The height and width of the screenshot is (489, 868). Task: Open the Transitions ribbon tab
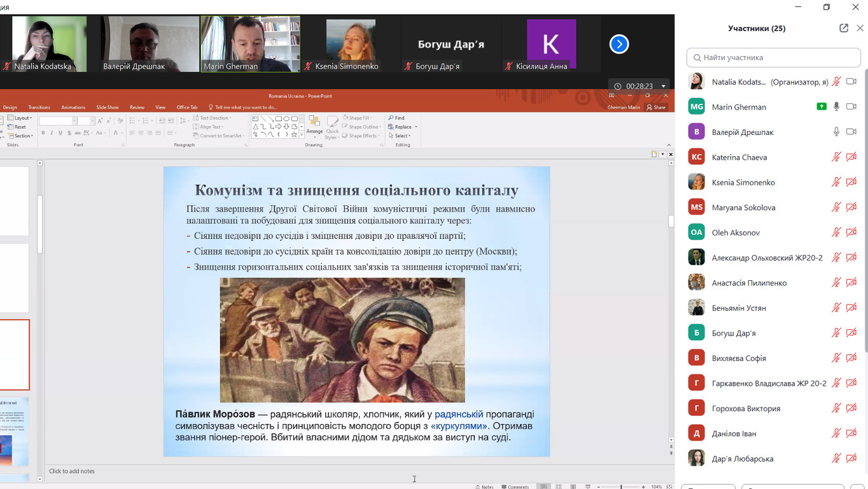pos(39,107)
